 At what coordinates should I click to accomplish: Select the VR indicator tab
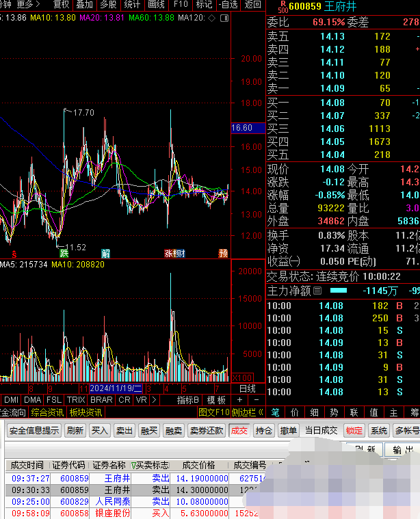[x=142, y=400]
